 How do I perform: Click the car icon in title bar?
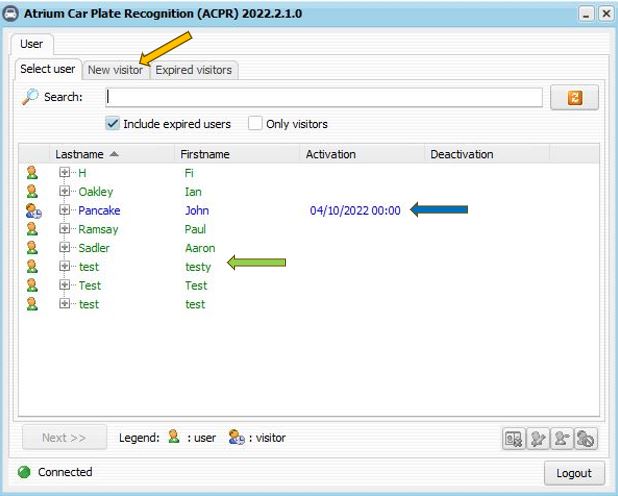[10, 13]
